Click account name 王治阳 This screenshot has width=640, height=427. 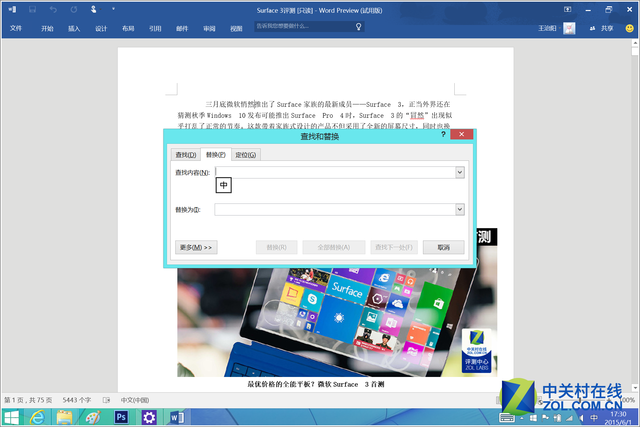pyautogui.click(x=547, y=28)
